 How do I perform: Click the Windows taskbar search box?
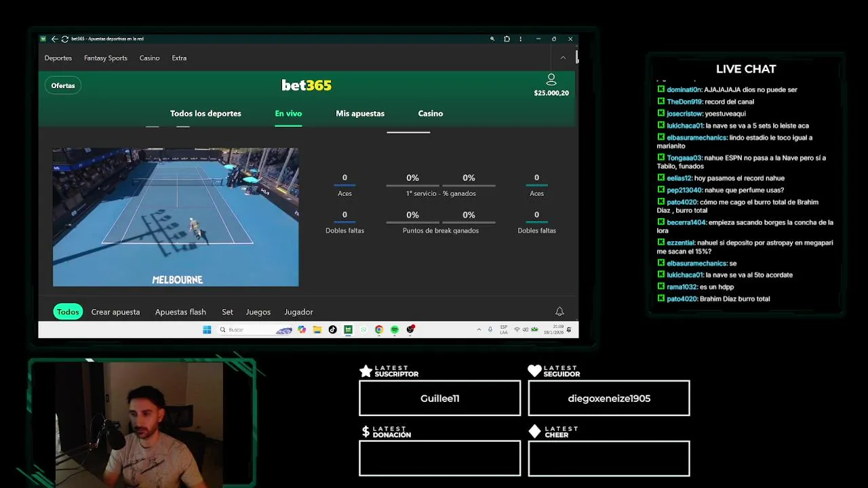[254, 329]
